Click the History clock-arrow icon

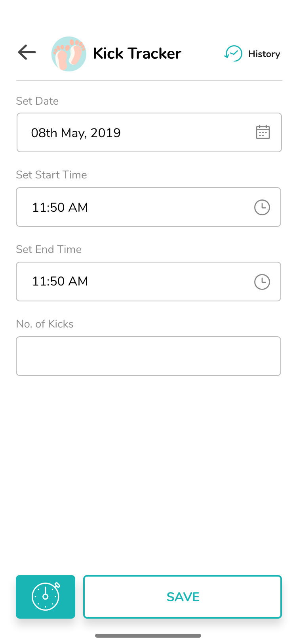tap(233, 54)
